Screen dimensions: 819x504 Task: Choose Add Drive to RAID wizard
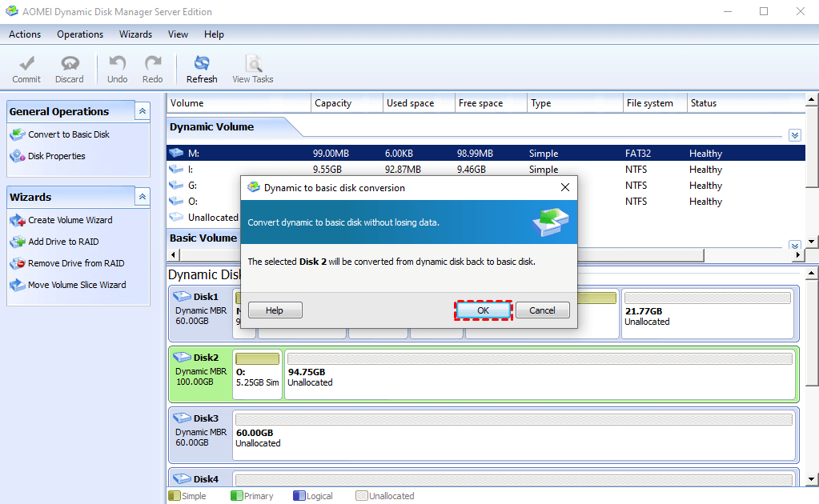click(63, 242)
